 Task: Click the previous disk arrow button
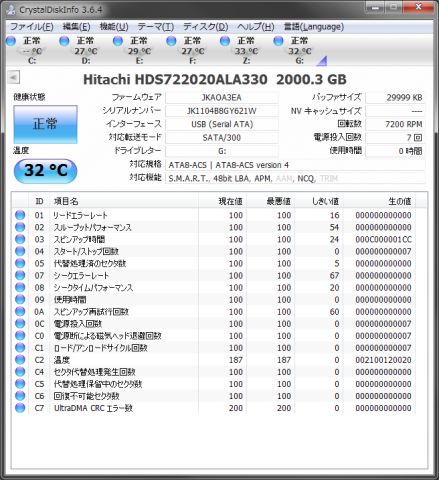coord(14,77)
